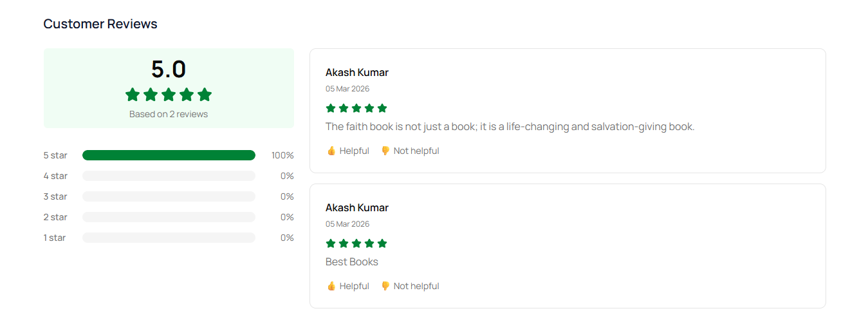Click the 5 star progress bar
The height and width of the screenshot is (322, 868).
(x=169, y=155)
